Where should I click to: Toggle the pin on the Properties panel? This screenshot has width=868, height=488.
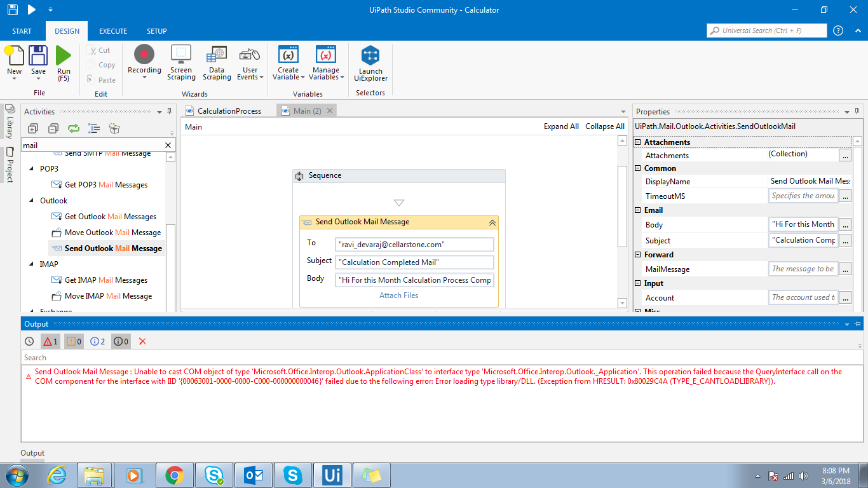pos(857,111)
